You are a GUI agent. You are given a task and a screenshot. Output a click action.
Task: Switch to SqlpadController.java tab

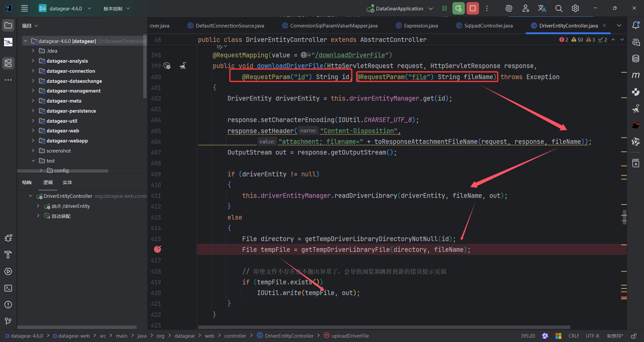tap(484, 25)
